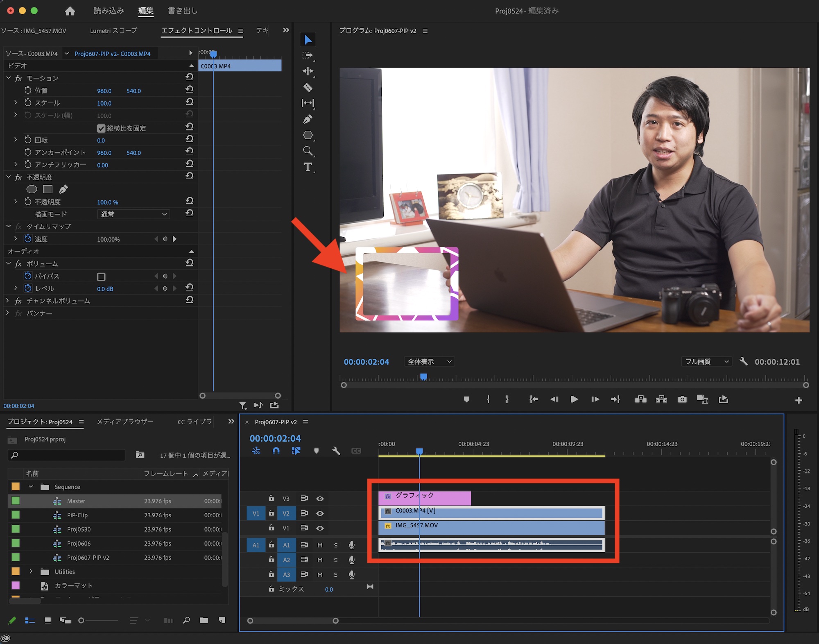
Task: Select the Razor tool
Action: coord(308,87)
